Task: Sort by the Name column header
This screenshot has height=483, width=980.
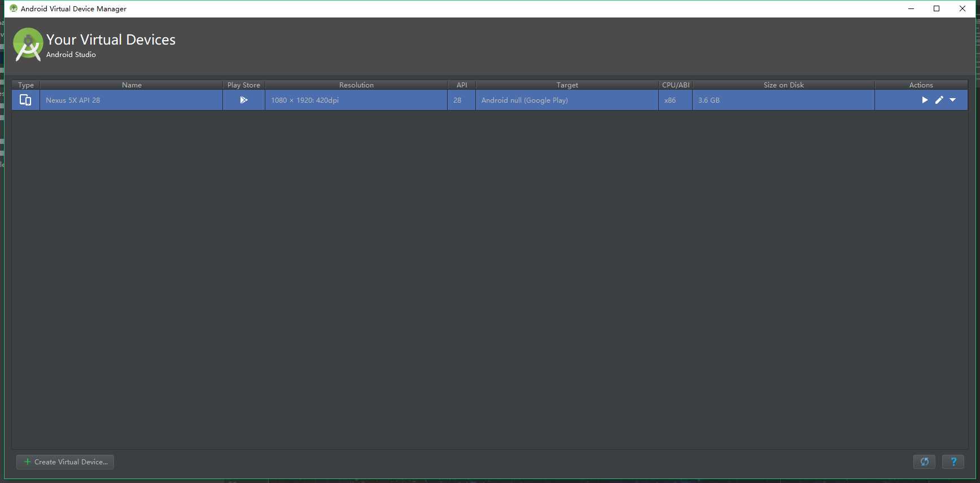Action: [132, 85]
